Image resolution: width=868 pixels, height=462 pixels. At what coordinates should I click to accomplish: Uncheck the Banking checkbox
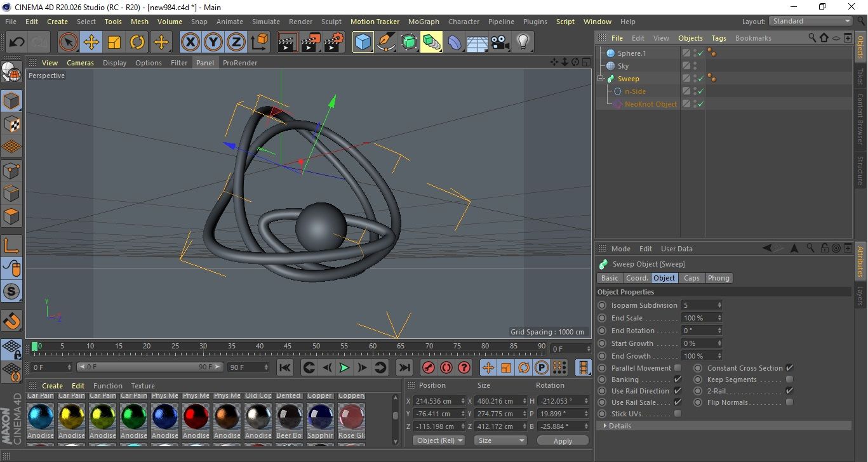tap(678, 379)
